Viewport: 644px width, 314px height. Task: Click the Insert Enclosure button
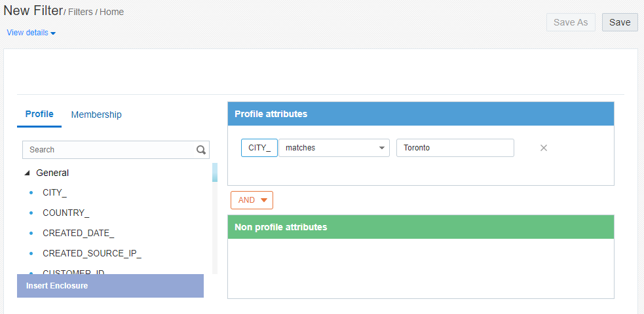tap(110, 286)
